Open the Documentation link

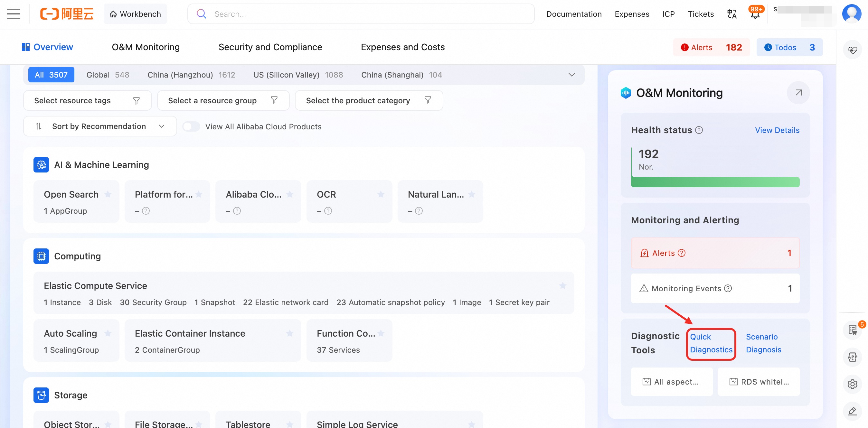[574, 14]
